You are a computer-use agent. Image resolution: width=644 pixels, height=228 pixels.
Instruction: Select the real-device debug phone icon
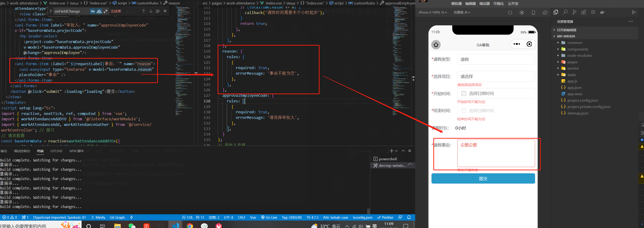[534, 12]
